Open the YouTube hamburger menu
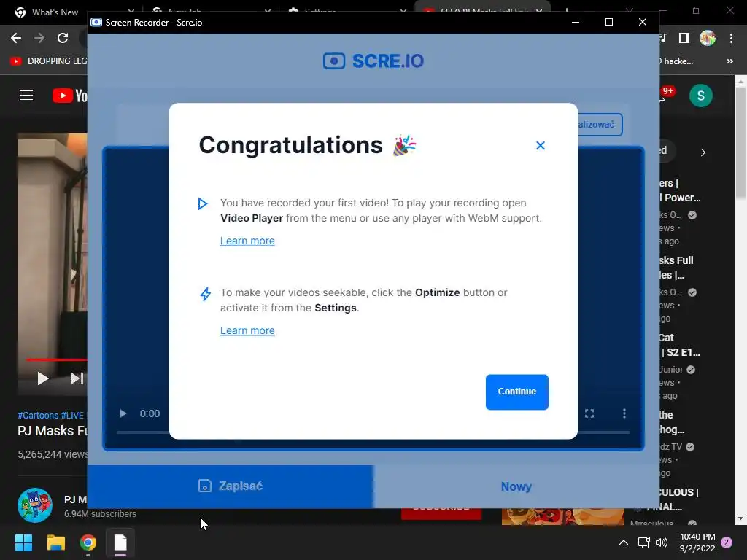Image resolution: width=747 pixels, height=560 pixels. (26, 96)
